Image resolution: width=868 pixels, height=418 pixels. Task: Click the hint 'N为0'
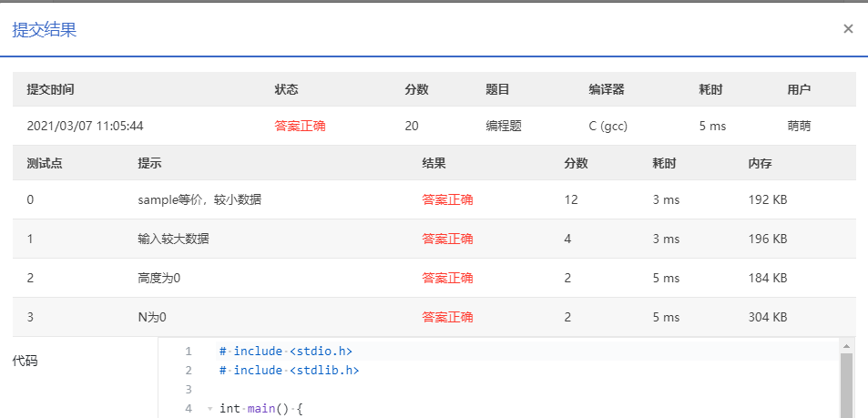tap(152, 317)
